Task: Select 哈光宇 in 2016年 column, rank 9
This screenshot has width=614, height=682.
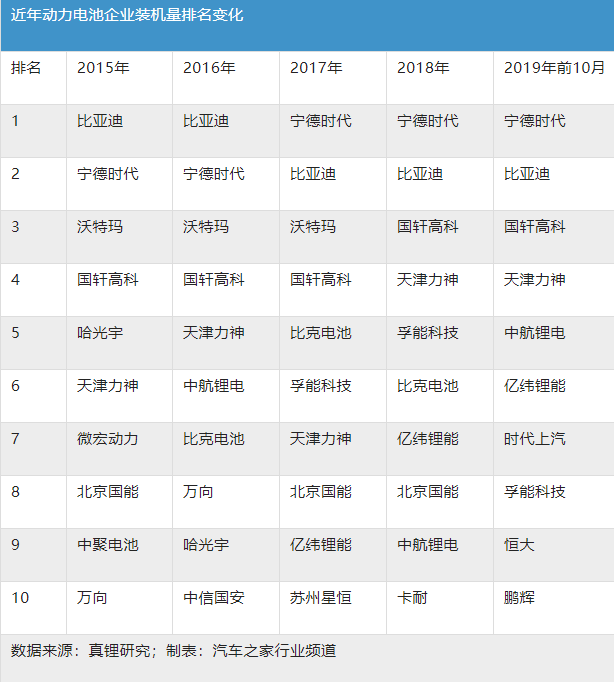Action: click(x=206, y=545)
